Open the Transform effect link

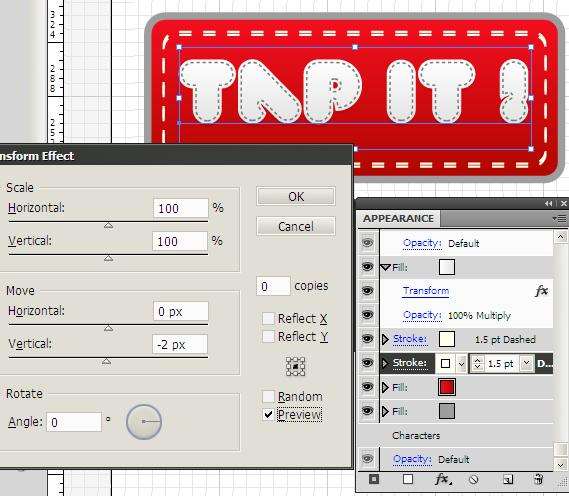click(426, 291)
